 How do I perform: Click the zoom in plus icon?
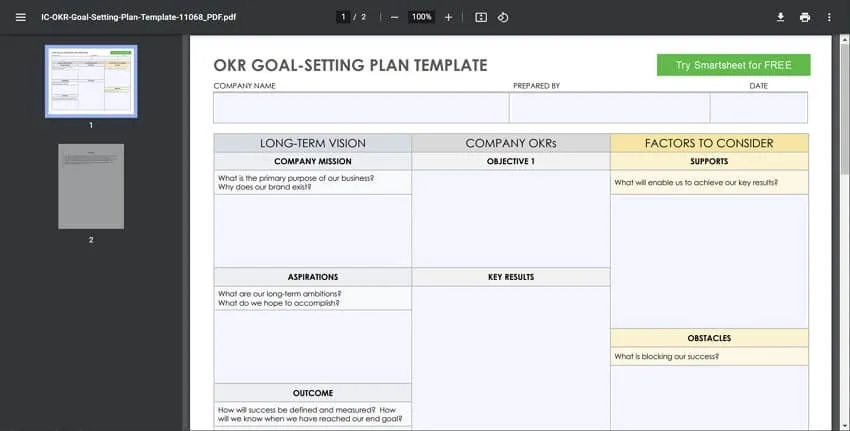(x=448, y=17)
